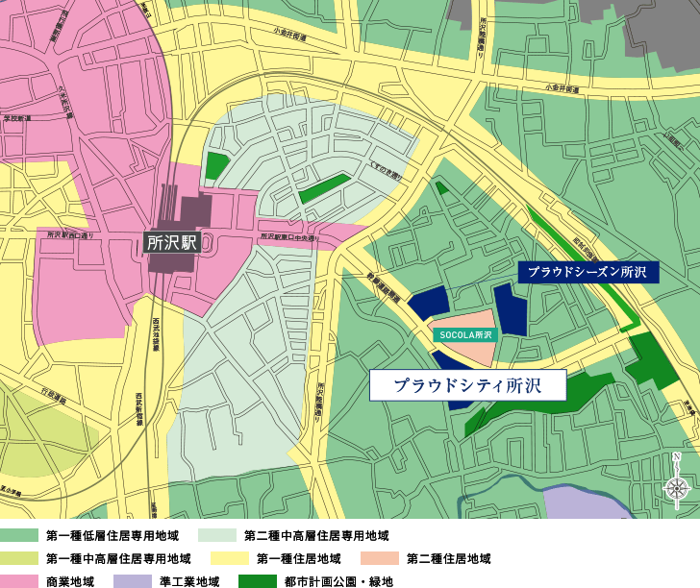
Task: Click the dark green 都市計画公園・緑地 legend swatch
Action: (258, 581)
